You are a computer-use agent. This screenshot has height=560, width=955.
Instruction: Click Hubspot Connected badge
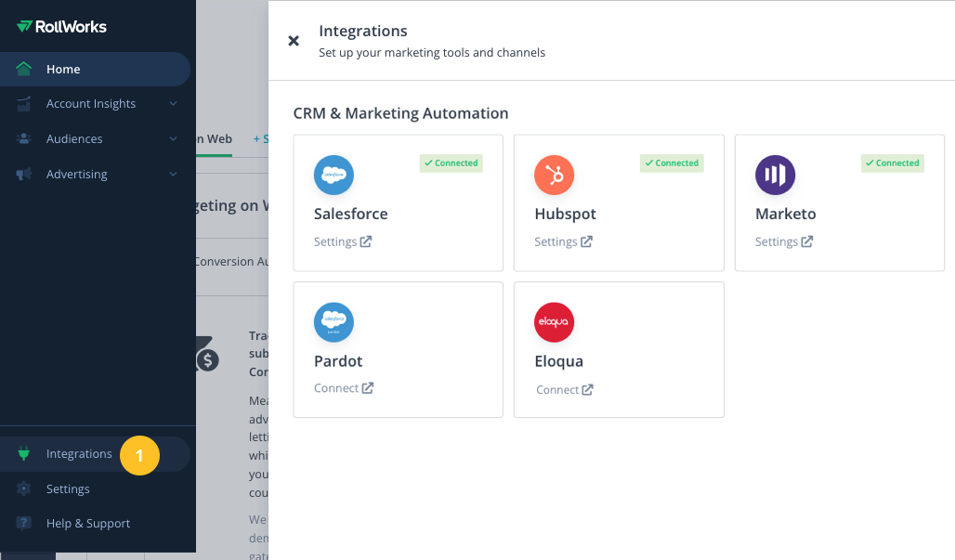672,163
